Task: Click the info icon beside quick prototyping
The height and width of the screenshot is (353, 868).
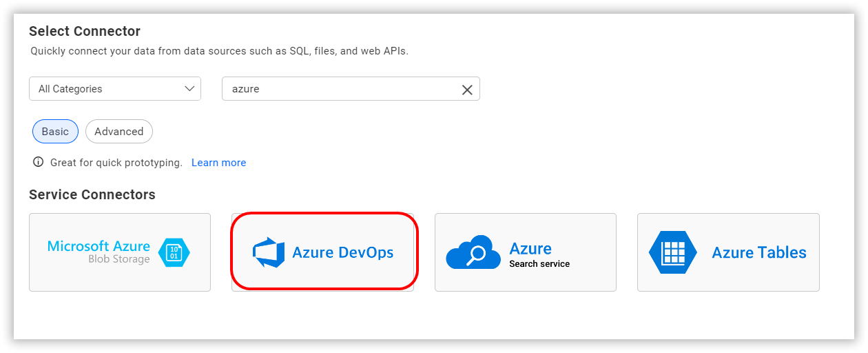Action: [x=39, y=163]
